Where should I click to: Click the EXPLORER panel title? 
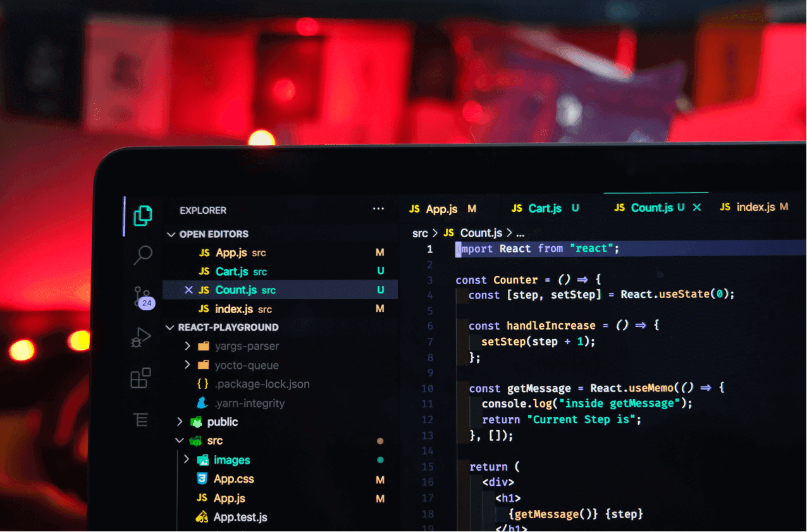(x=203, y=211)
